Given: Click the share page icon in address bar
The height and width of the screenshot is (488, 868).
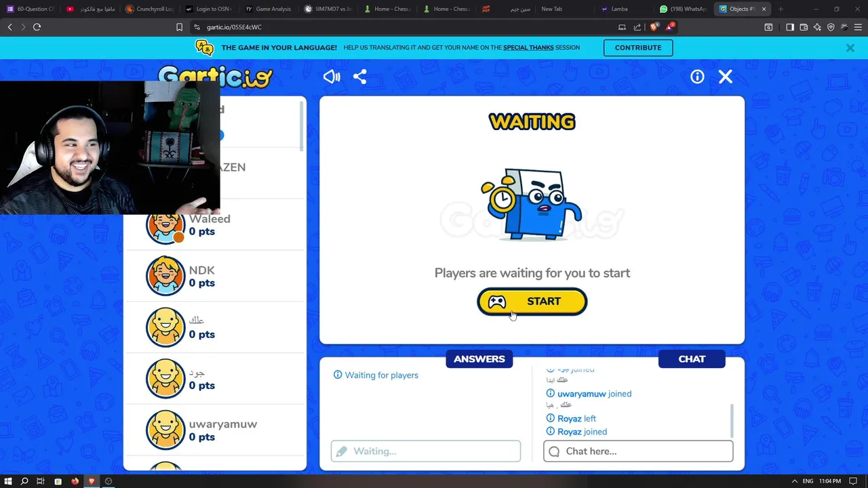Looking at the screenshot, I should click(x=637, y=27).
